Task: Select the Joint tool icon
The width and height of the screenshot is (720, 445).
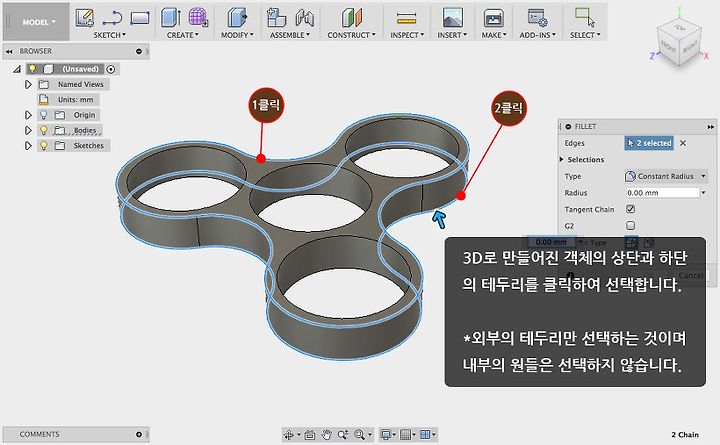Action: 304,18
